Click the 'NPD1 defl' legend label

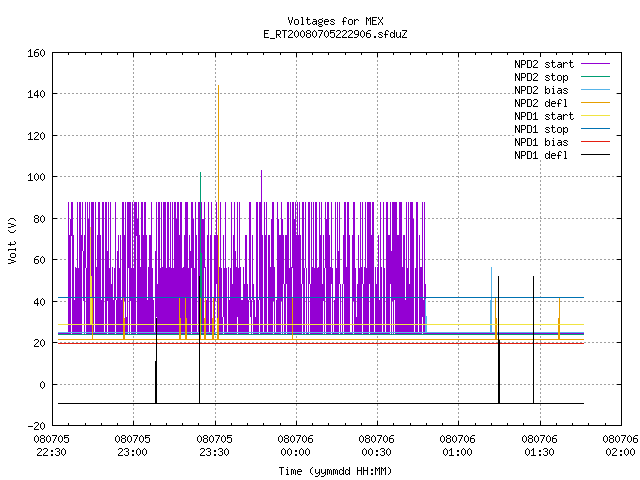coord(541,155)
